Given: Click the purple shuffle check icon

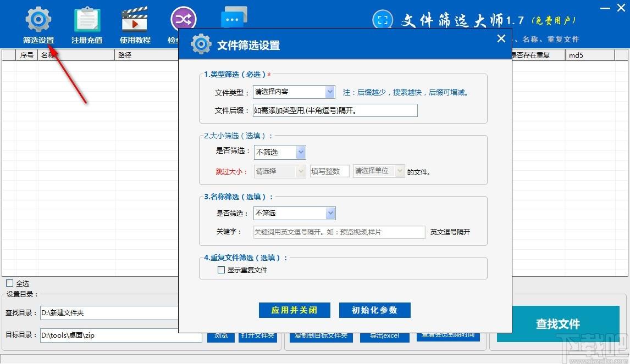Looking at the screenshot, I should 183,18.
